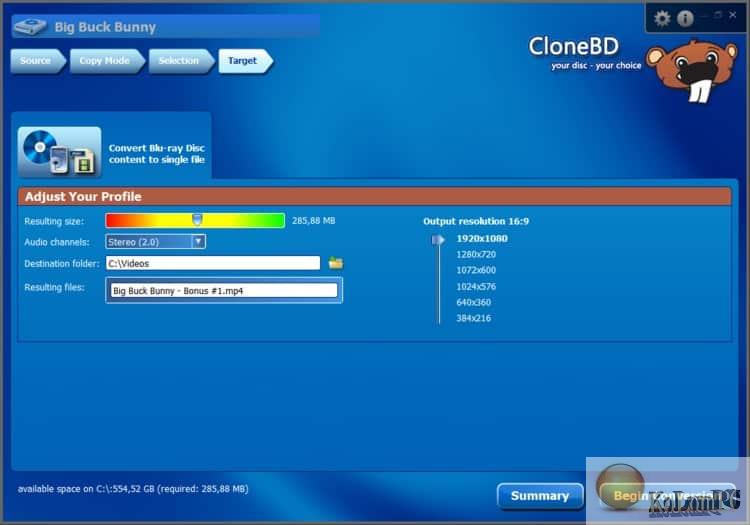
Task: Select the Convert Blu-ray Disc to file icon
Action: 59,152
